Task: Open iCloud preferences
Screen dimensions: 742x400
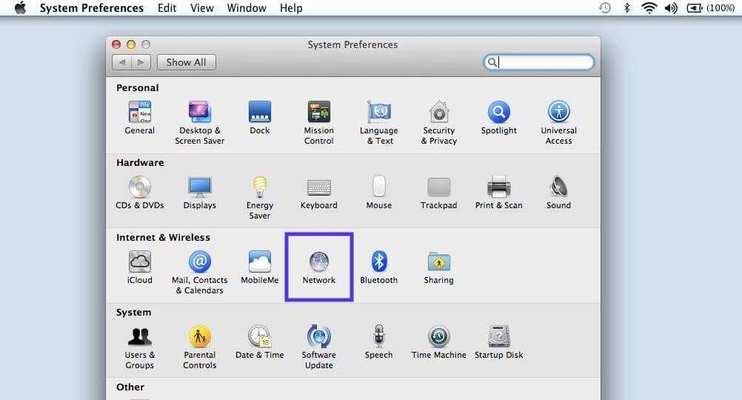Action: tap(140, 267)
